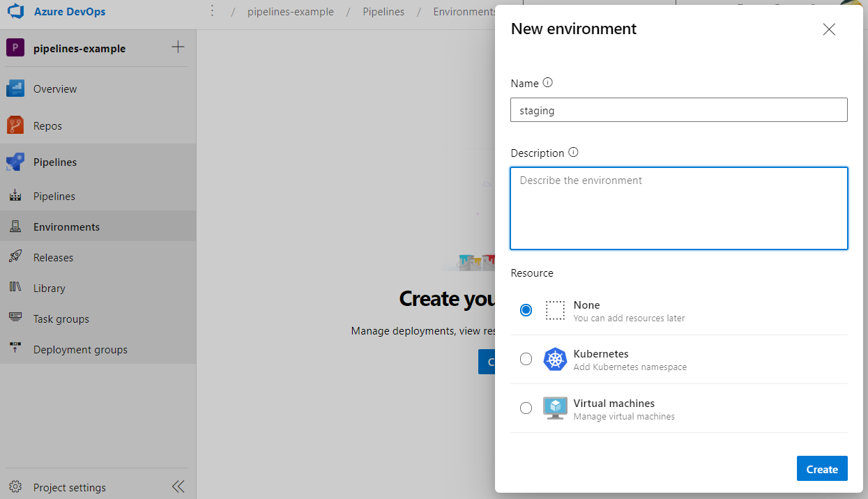Click 'Manage virtual machines' text
868x499 pixels.
(x=624, y=417)
